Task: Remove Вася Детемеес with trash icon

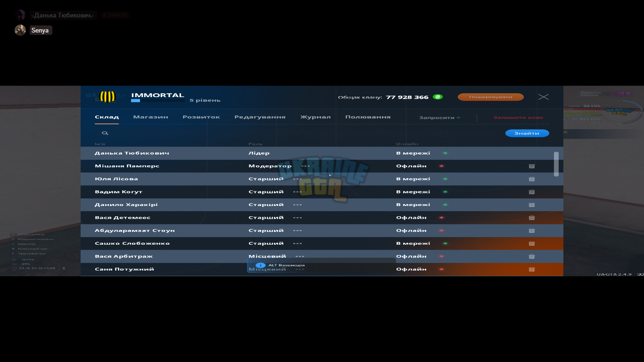Action: (x=532, y=218)
